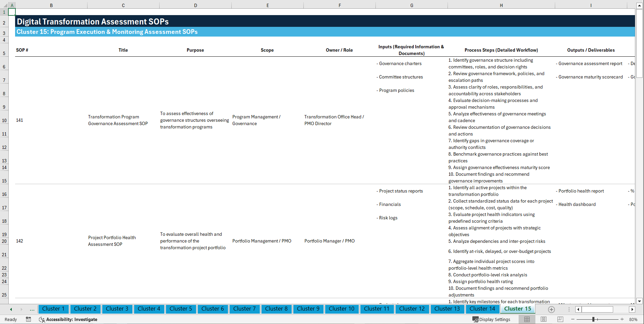Zoom out using the minus icon
The image size is (644, 324).
coord(573,319)
